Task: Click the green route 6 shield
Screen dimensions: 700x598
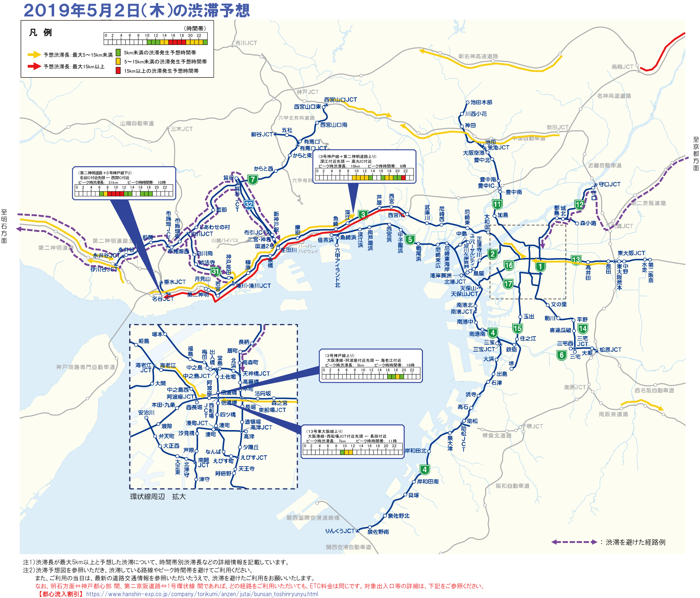Action: click(x=561, y=355)
